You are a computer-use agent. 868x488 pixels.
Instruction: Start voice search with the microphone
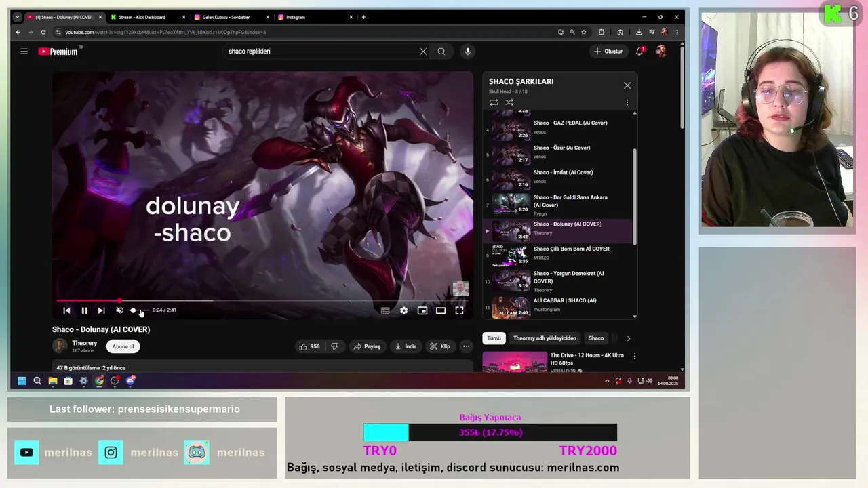pyautogui.click(x=467, y=51)
